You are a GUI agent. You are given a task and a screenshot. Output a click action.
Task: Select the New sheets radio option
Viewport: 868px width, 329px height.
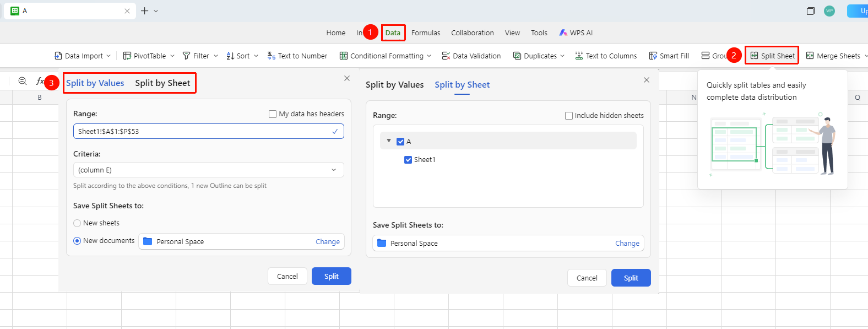pos(77,223)
